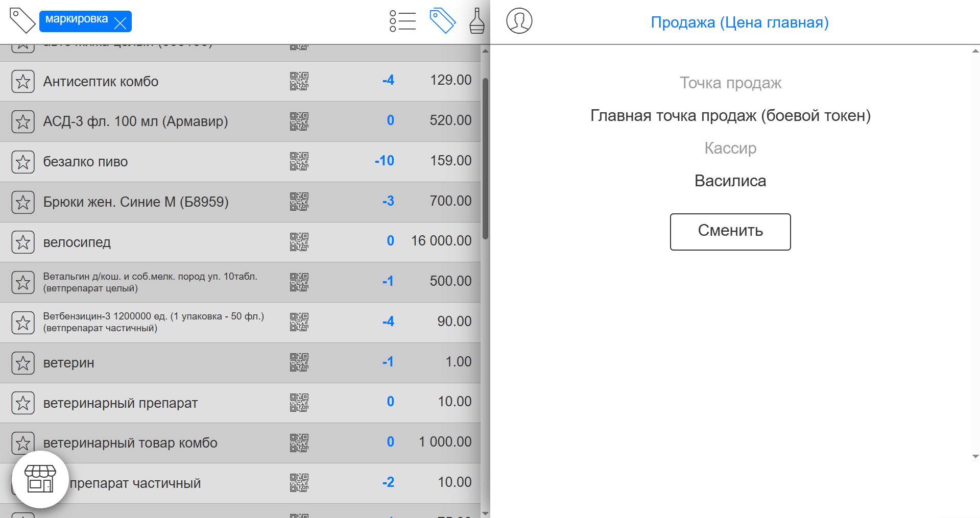The height and width of the screenshot is (518, 980).
Task: Click stock quantity -4 of Антисептик комбо
Action: point(388,80)
